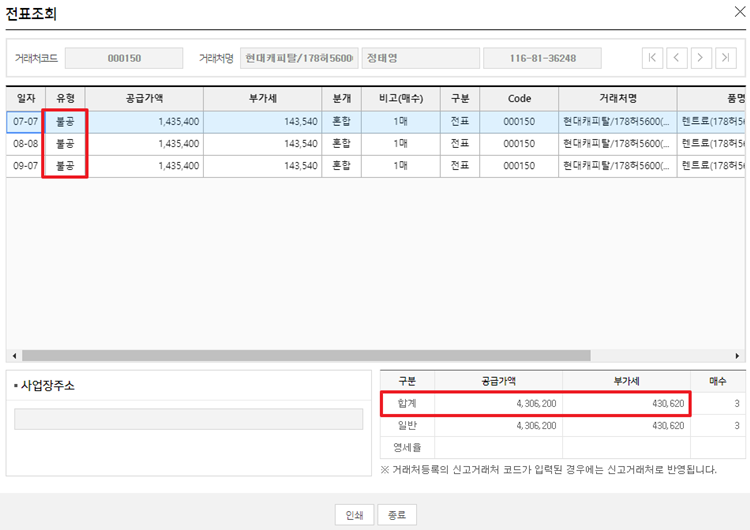Click 일반 공급가액 value 4,306,200
This screenshot has height=530, width=750.
pos(536,425)
